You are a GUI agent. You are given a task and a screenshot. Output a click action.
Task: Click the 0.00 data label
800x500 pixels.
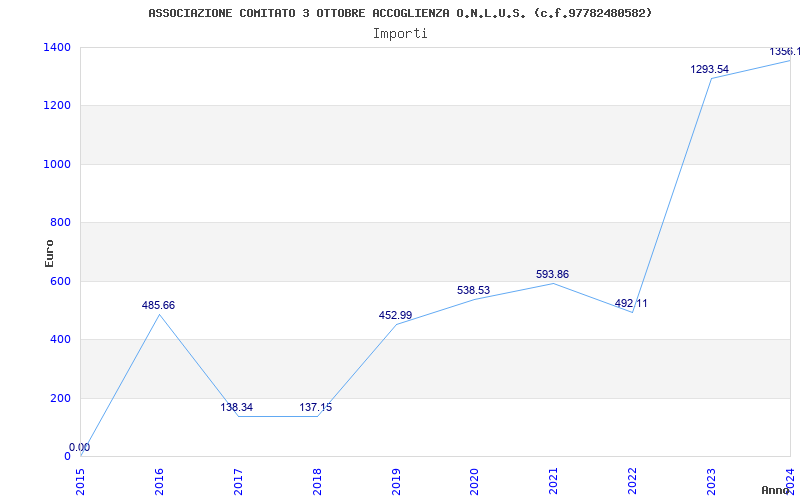click(80, 447)
